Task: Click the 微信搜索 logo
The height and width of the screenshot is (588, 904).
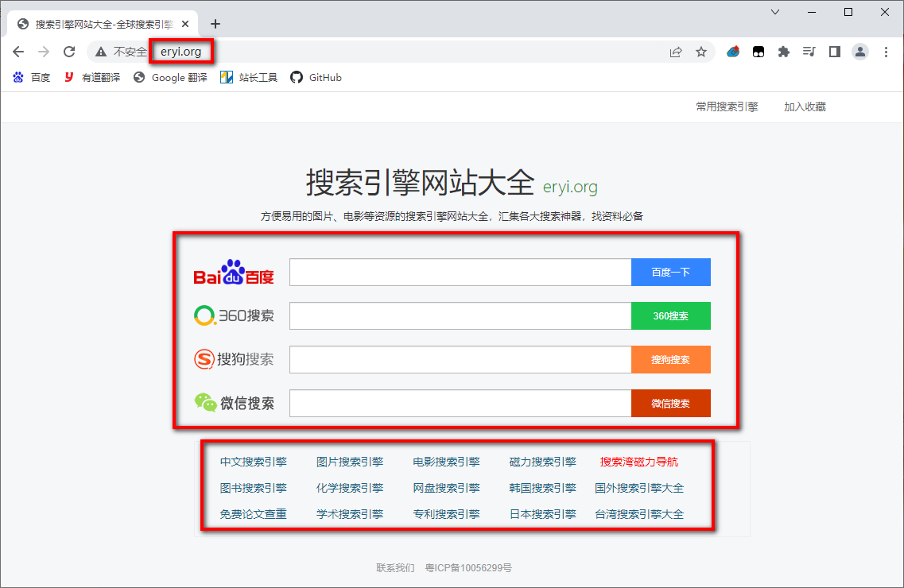Action: tap(234, 403)
